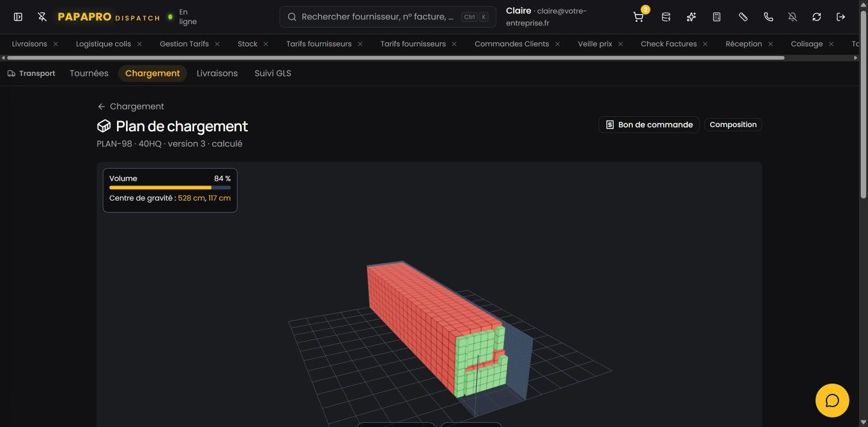Click the En ligne status indicator

coord(183,17)
